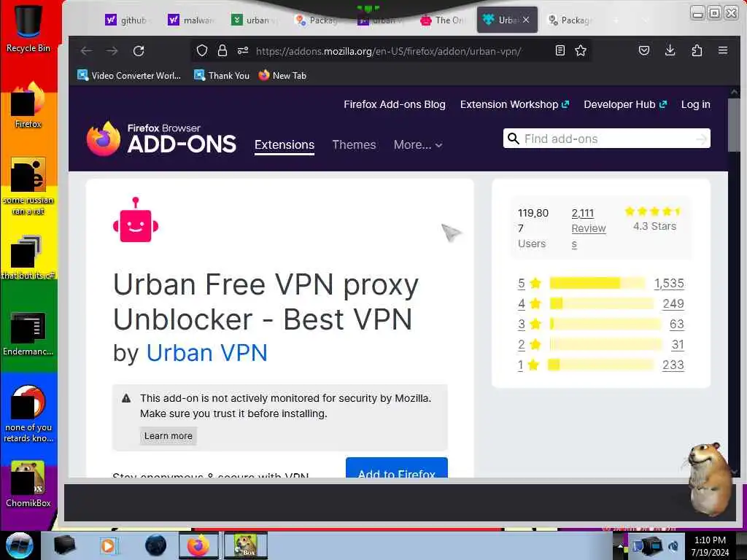Open the 2,111 Reviews link
747x560 pixels.
589,228
